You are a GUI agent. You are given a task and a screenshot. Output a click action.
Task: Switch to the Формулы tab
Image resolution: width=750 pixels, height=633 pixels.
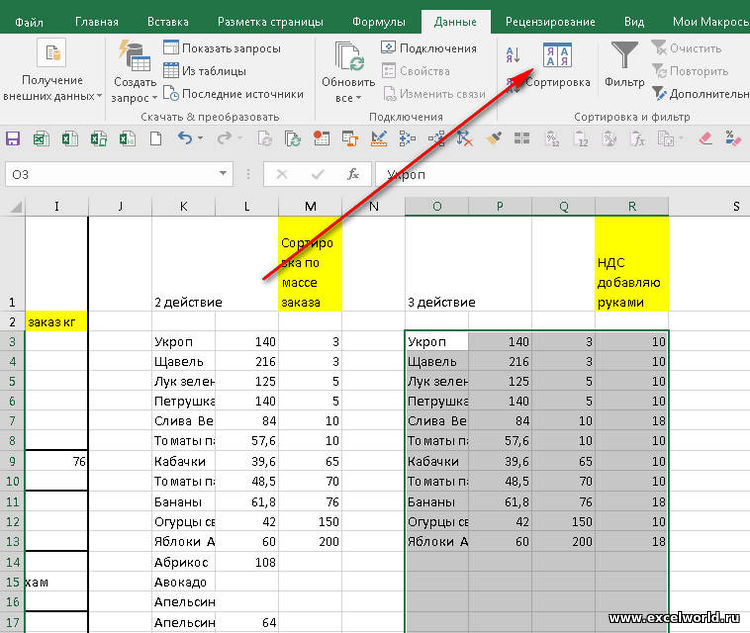click(x=379, y=21)
